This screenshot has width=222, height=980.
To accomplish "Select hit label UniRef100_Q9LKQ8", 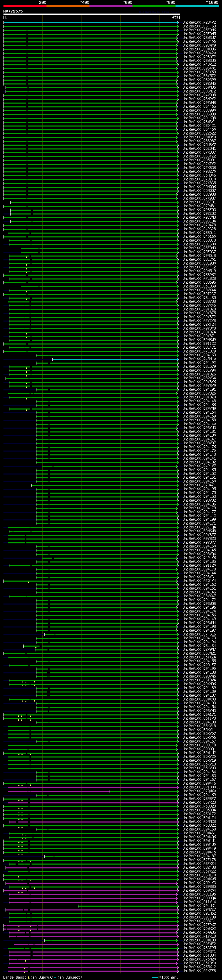I will pyautogui.click(x=199, y=118).
